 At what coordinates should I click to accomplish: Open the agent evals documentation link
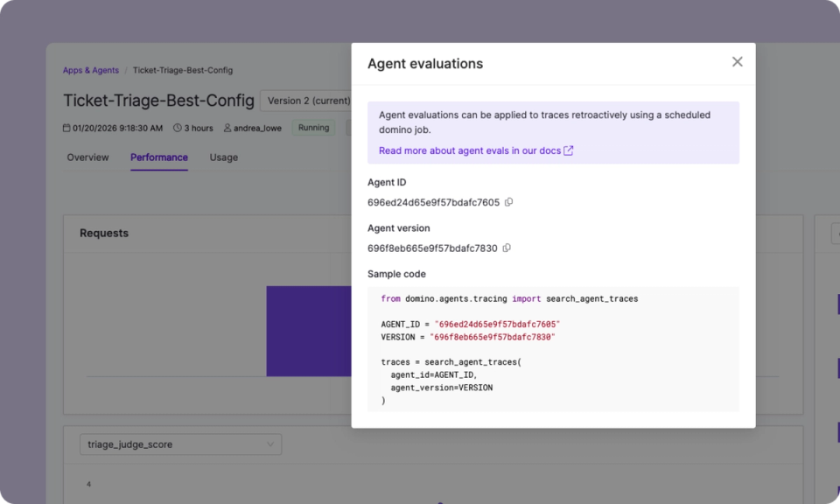coord(469,150)
